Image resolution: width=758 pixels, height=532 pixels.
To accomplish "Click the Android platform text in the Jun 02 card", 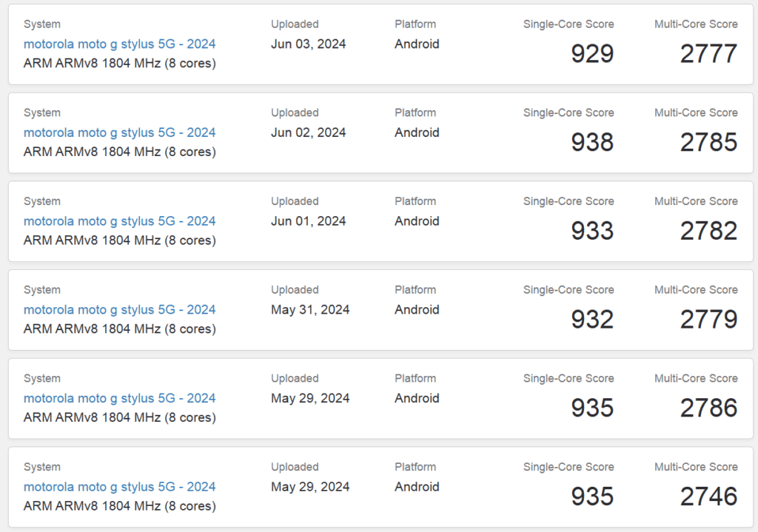I will pos(417,132).
